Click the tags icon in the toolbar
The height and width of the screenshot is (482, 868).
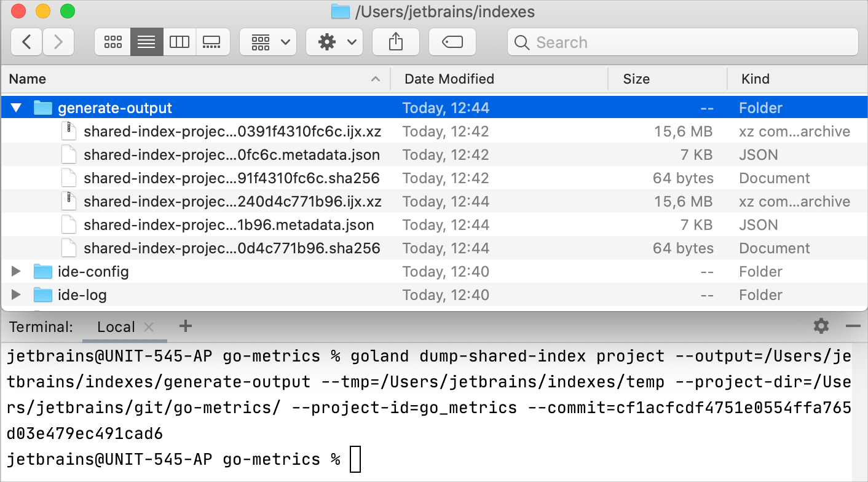(x=452, y=41)
